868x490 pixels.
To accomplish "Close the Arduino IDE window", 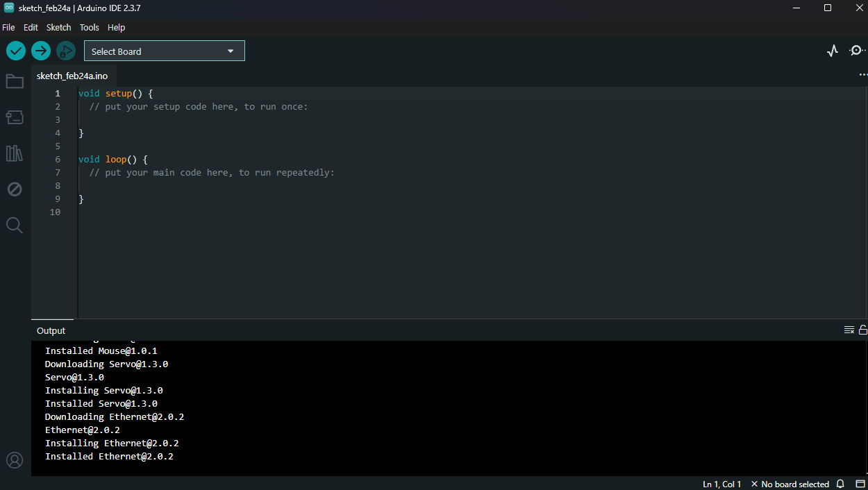I will [x=858, y=8].
